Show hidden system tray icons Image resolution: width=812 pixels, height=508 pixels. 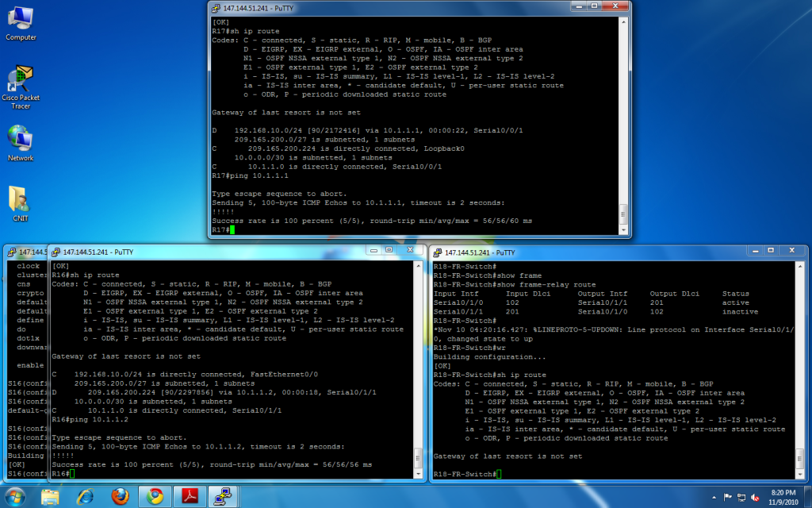tap(713, 497)
